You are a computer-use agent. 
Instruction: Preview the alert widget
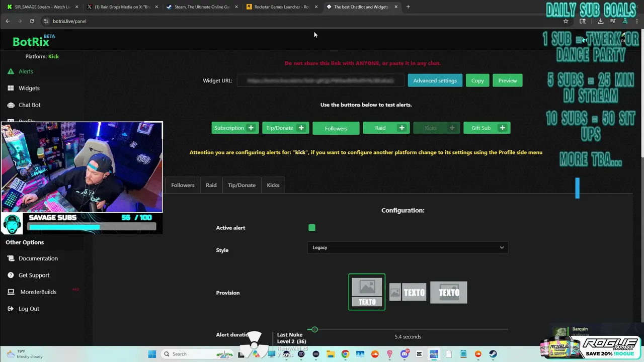[508, 80]
